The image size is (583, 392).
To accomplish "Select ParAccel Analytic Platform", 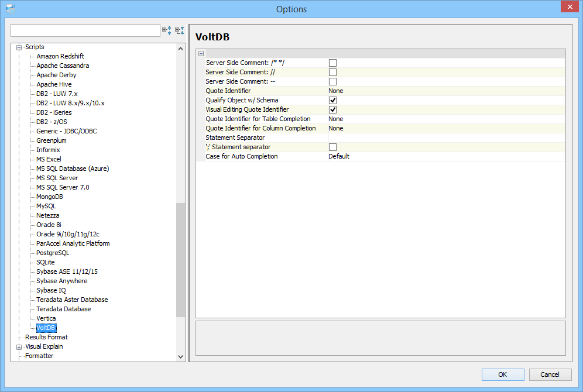I will pyautogui.click(x=73, y=243).
